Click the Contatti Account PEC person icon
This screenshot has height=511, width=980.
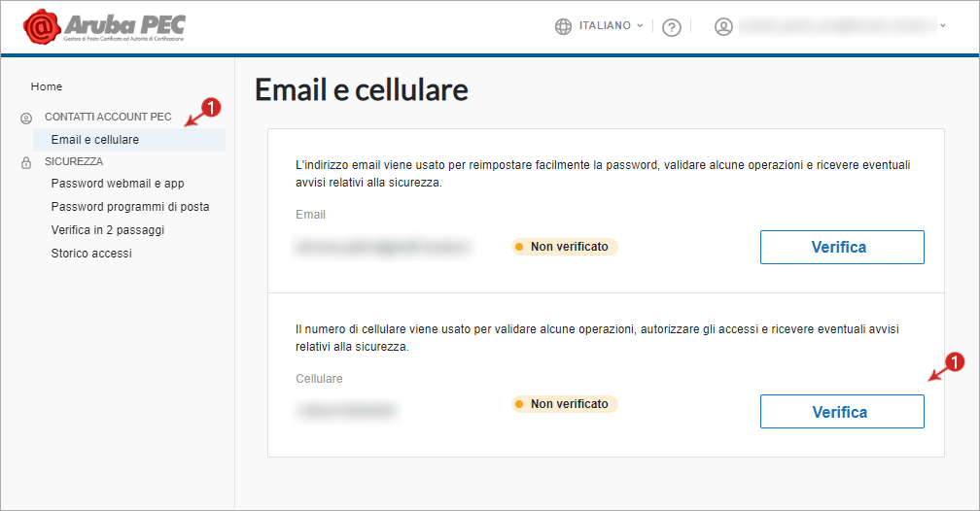click(x=26, y=118)
